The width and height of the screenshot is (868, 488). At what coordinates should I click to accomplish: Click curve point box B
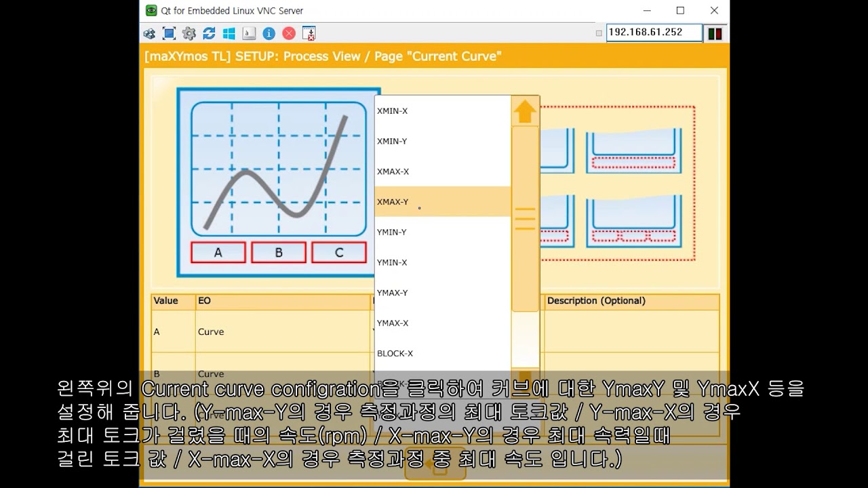[279, 252]
